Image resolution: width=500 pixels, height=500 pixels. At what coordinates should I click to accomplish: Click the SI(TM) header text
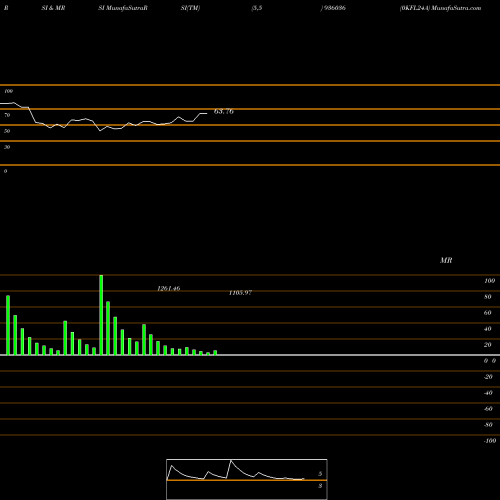pyautogui.click(x=190, y=8)
